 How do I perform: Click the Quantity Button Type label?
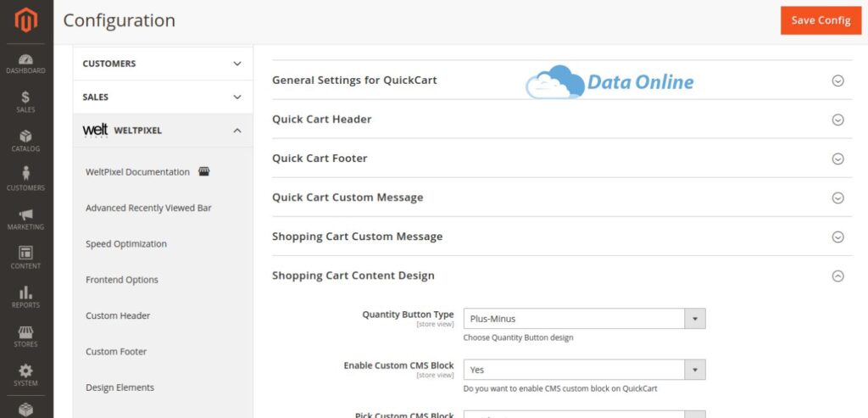[x=408, y=315]
